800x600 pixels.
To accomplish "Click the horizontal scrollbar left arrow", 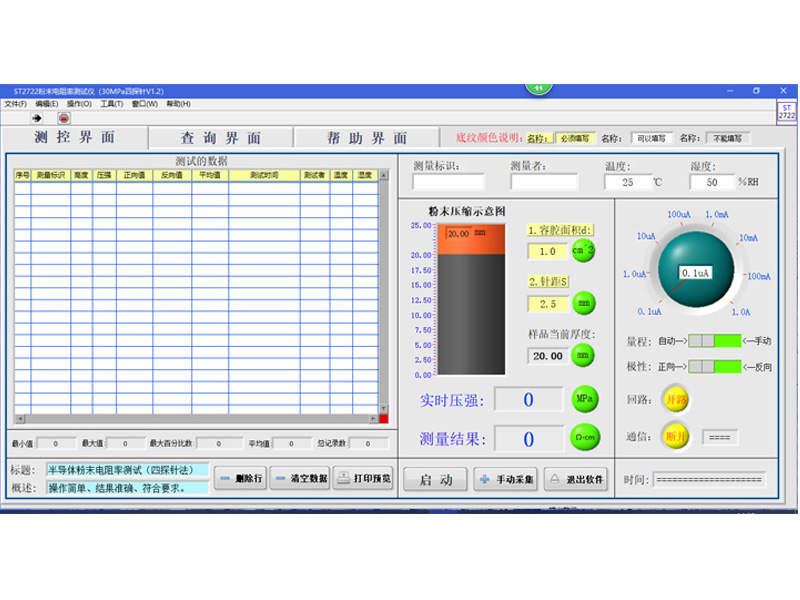I will coord(20,419).
